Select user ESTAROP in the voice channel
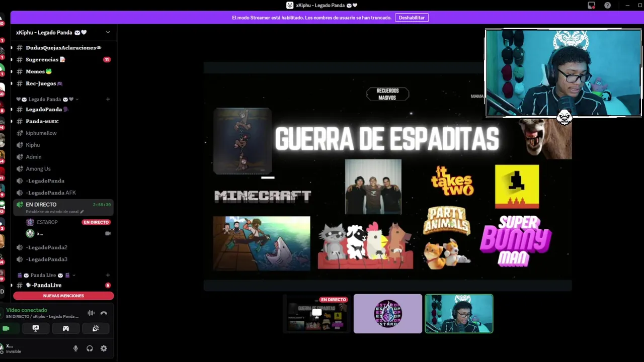The height and width of the screenshot is (362, 644). click(x=47, y=222)
